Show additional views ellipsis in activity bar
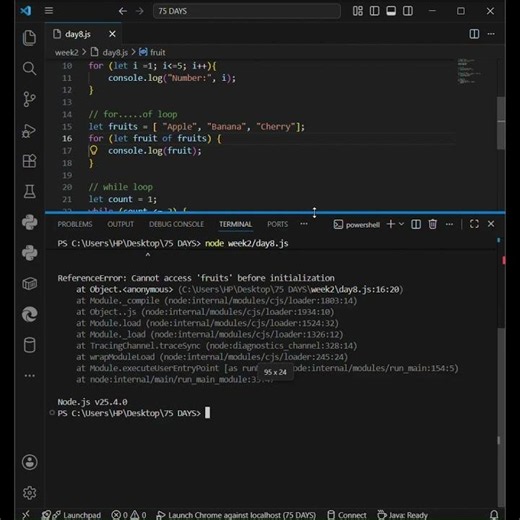 tap(29, 376)
